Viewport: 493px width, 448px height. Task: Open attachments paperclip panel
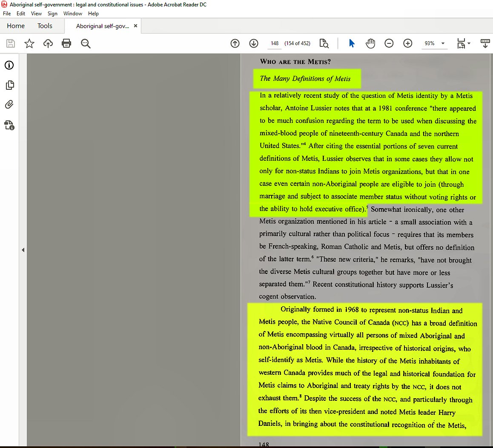pos(9,104)
